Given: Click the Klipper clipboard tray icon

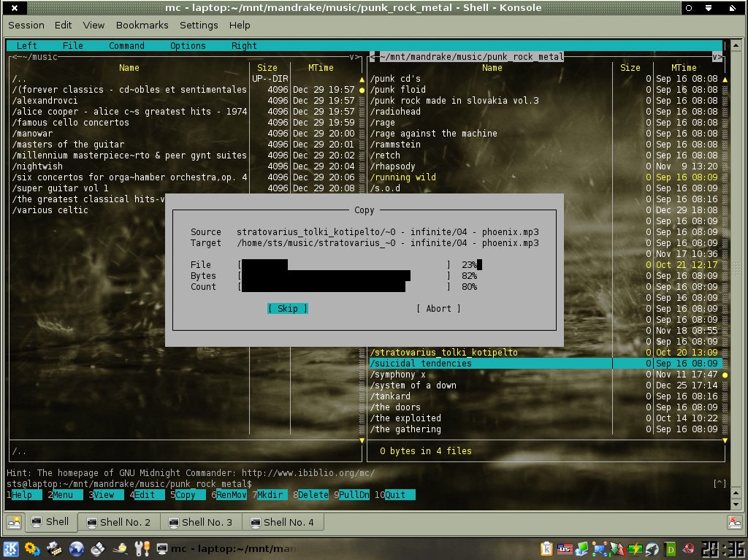Looking at the screenshot, I should (546, 550).
